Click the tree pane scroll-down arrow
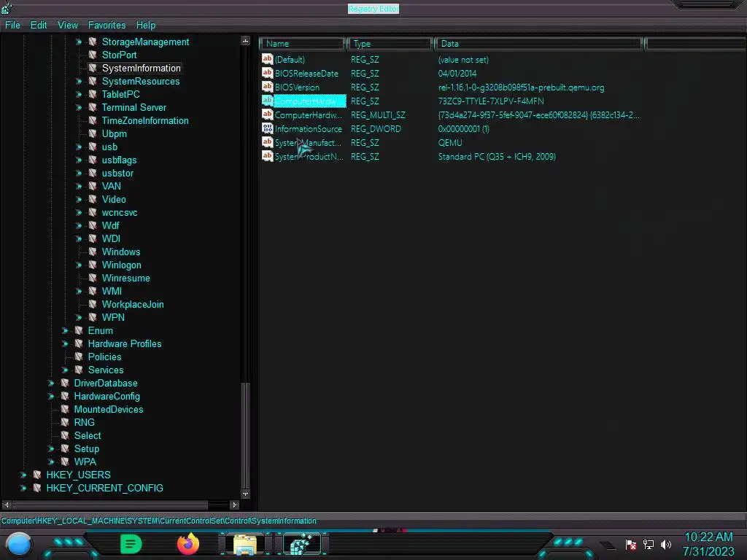Viewport: 747px width, 560px height. click(x=245, y=494)
